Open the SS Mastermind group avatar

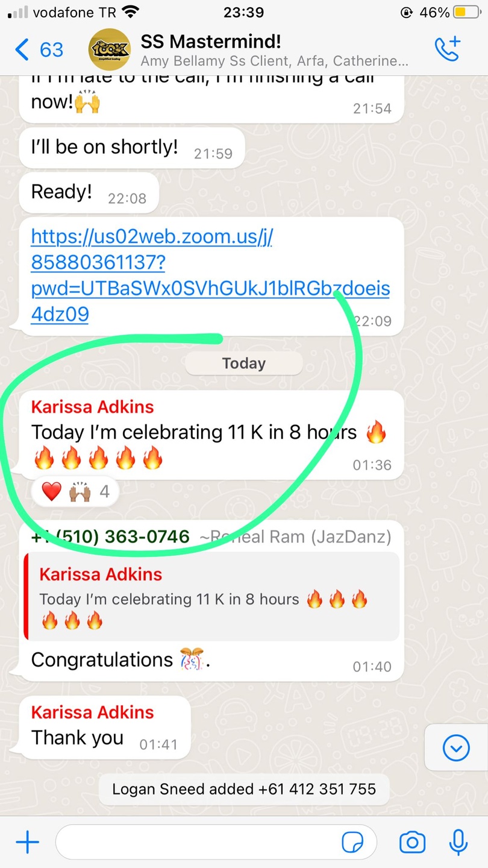pyautogui.click(x=110, y=49)
